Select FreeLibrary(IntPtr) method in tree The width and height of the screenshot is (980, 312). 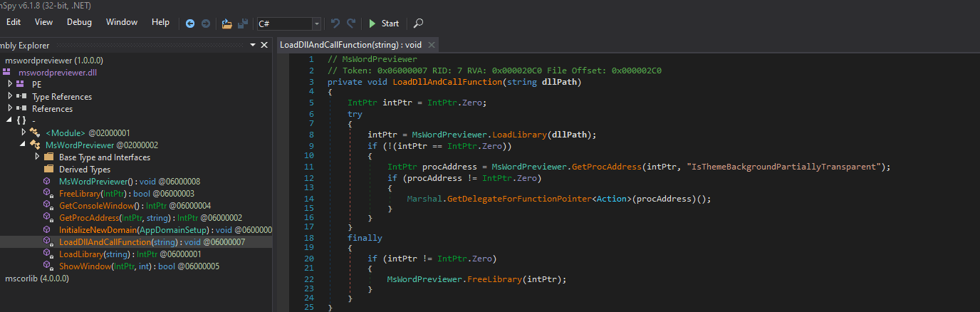click(127, 194)
